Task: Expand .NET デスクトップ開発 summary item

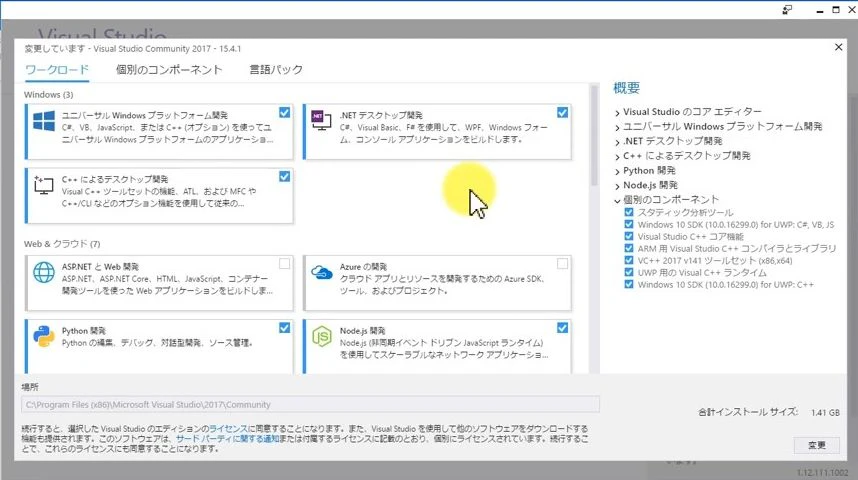Action: [617, 142]
